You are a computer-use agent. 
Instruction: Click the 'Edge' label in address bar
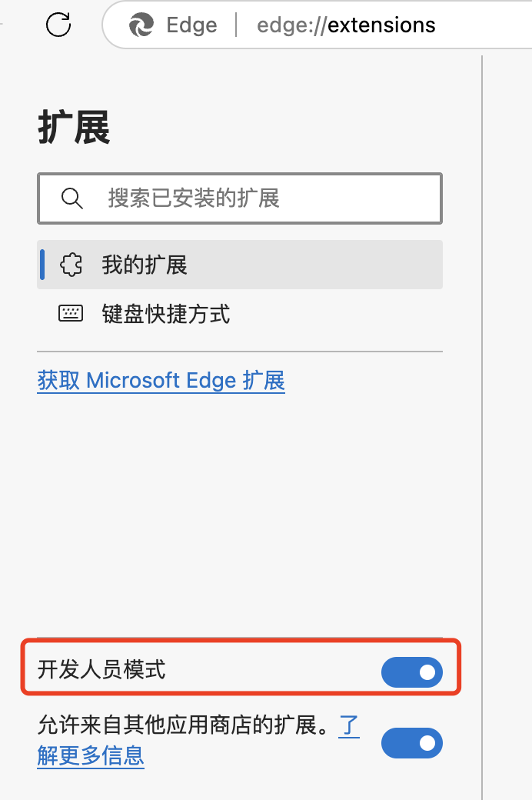pos(191,25)
